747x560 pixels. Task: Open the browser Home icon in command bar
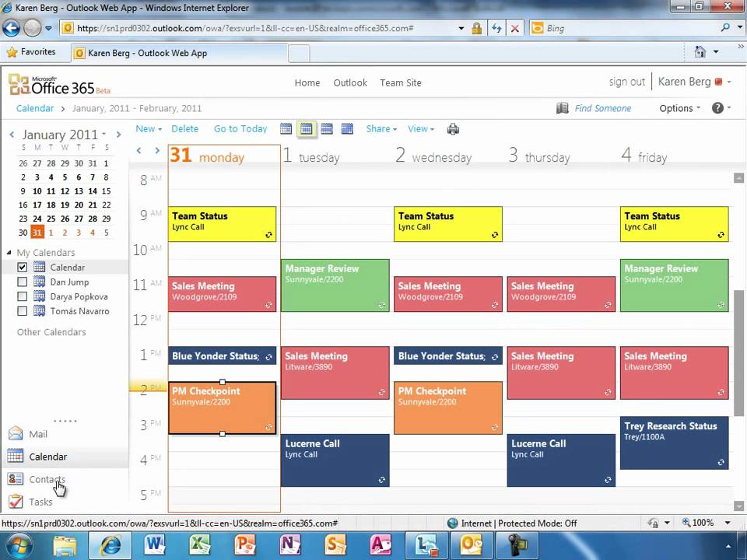coord(700,51)
